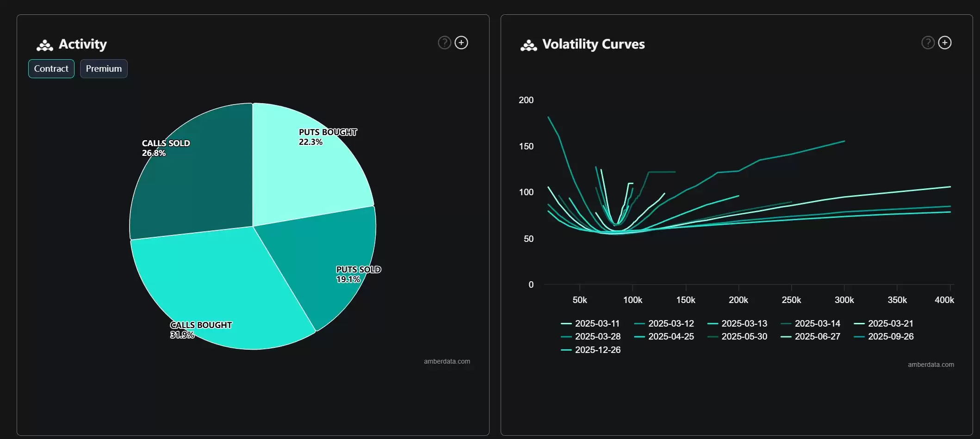Expand the Activity chart with the plus icon
The width and height of the screenshot is (980, 439).
point(461,43)
